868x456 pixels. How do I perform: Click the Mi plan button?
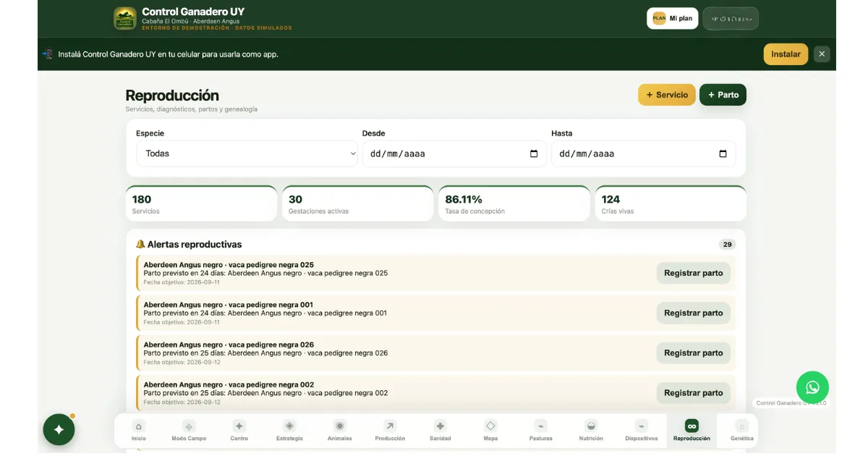click(x=672, y=18)
